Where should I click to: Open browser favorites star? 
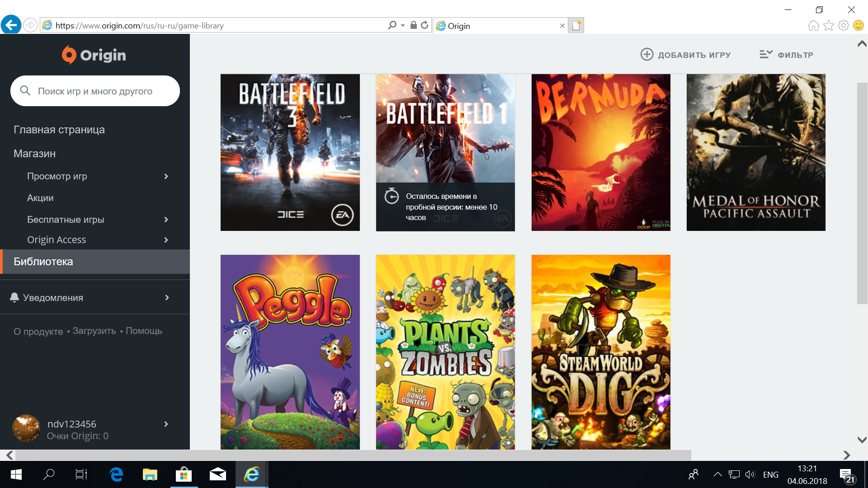(x=829, y=25)
